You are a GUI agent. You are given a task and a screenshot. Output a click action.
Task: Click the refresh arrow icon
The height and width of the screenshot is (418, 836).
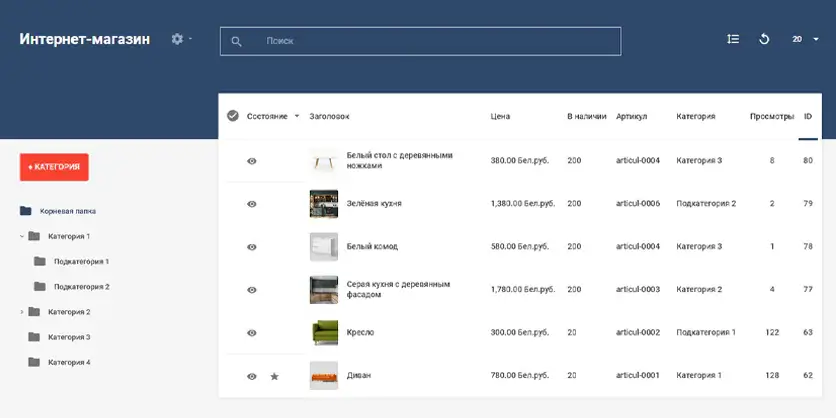click(x=764, y=39)
